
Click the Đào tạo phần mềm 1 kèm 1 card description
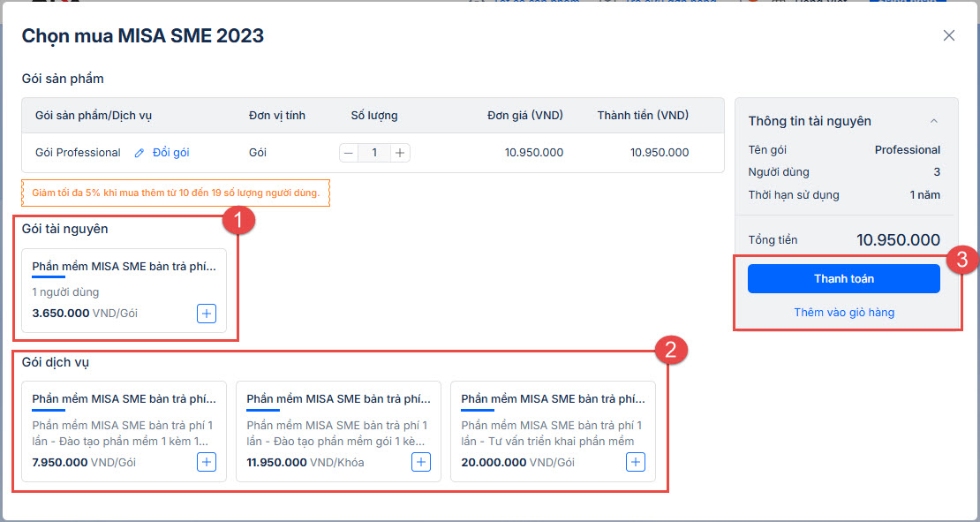click(x=123, y=433)
